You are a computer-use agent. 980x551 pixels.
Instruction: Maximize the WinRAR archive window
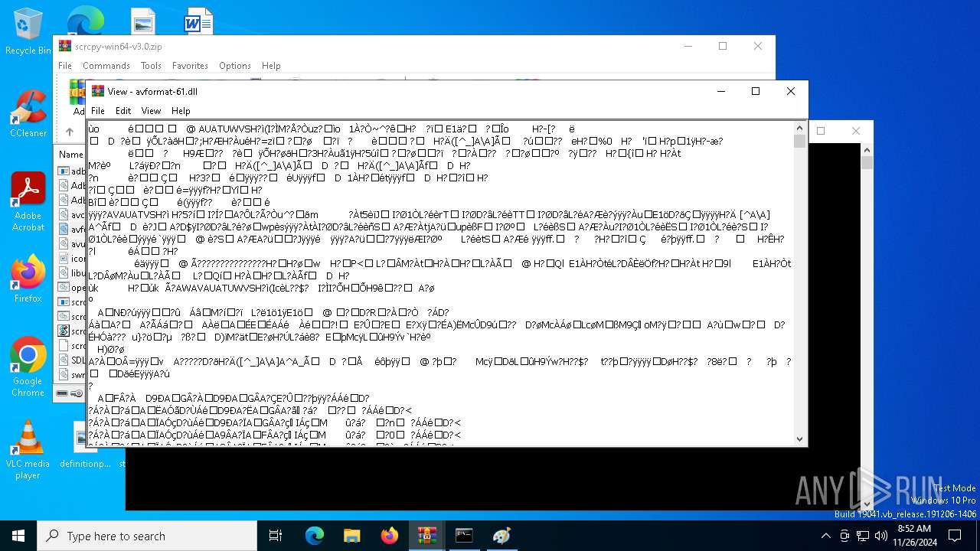click(723, 46)
